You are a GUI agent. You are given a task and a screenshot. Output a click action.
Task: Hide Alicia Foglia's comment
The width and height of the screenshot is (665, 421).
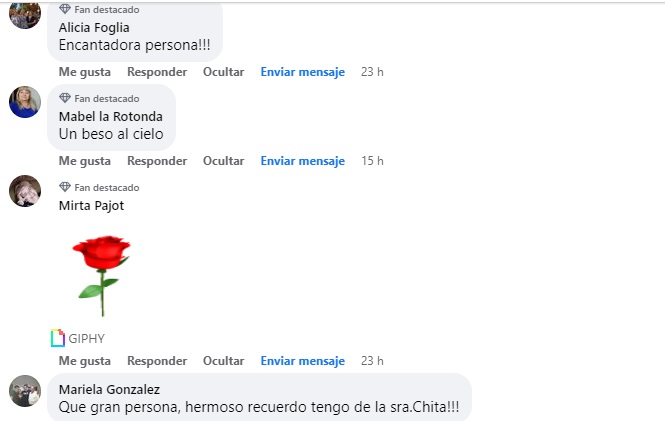click(x=223, y=72)
